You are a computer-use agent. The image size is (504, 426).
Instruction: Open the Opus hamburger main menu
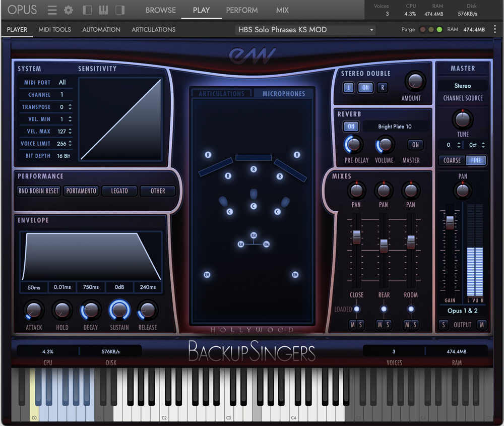(52, 10)
